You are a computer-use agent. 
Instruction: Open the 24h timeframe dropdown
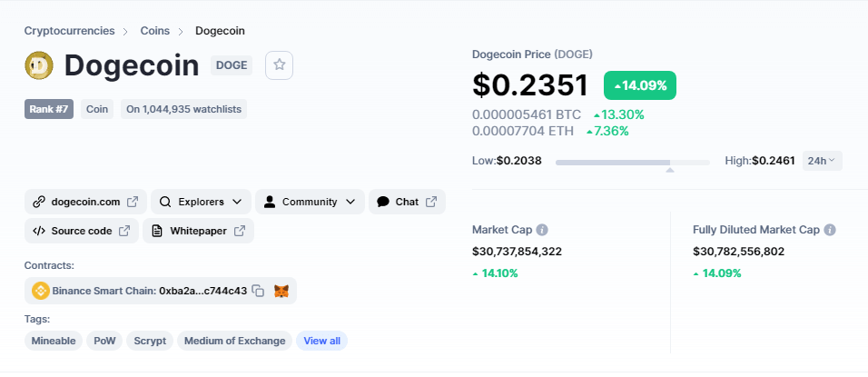click(x=822, y=161)
